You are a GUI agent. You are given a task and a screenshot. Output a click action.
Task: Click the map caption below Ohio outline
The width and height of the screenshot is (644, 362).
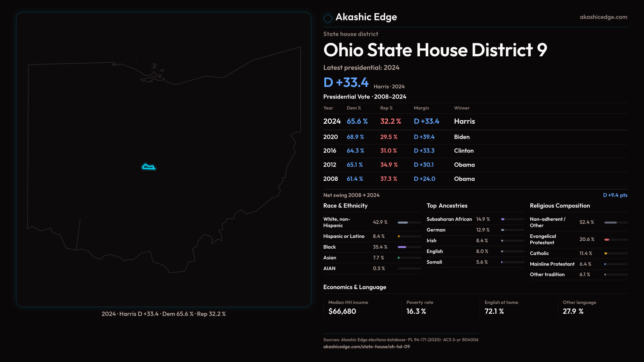point(164,314)
